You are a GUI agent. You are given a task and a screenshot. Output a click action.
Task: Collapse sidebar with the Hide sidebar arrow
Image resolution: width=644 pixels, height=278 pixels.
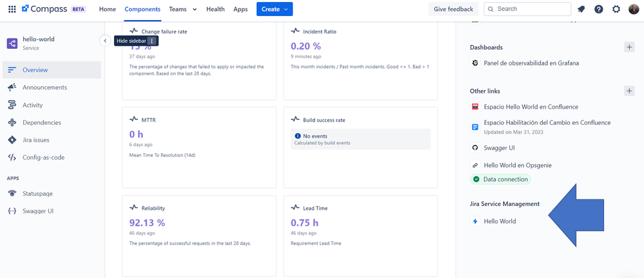pyautogui.click(x=105, y=41)
